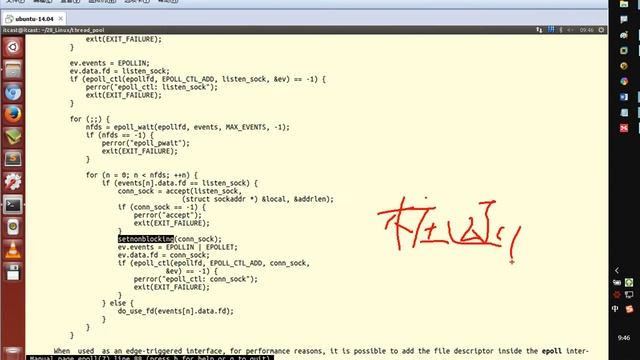Open the round disc launcher icon below Terminal

tap(13, 227)
